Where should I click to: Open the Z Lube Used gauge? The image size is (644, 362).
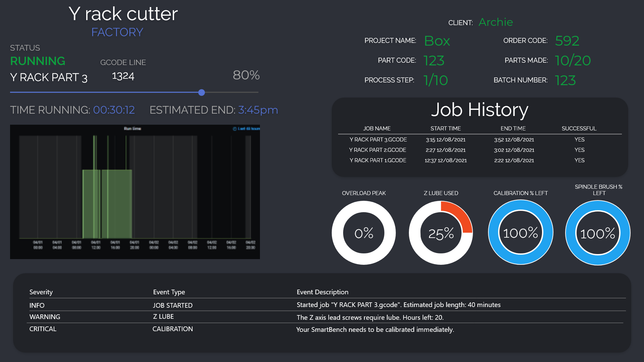[441, 233]
